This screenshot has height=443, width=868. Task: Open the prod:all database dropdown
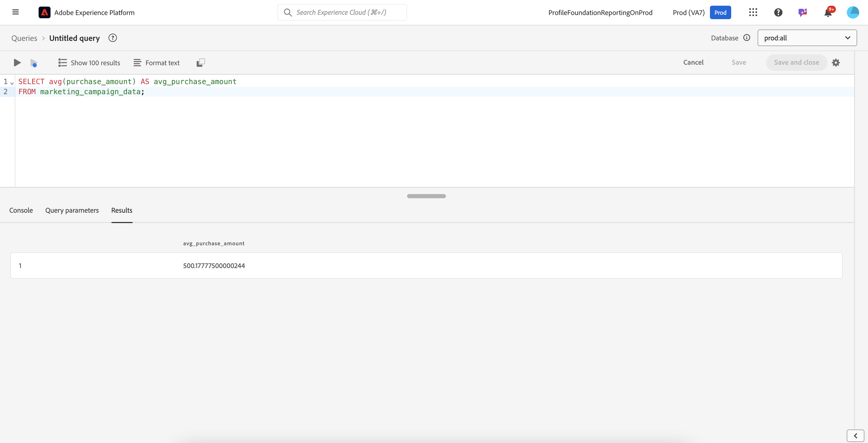(x=807, y=38)
